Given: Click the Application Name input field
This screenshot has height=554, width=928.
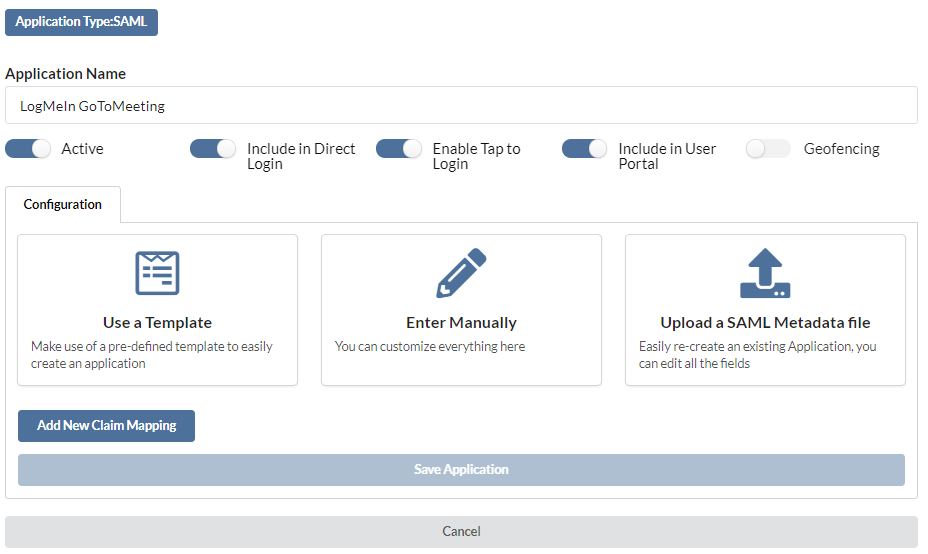Looking at the screenshot, I should click(x=461, y=105).
